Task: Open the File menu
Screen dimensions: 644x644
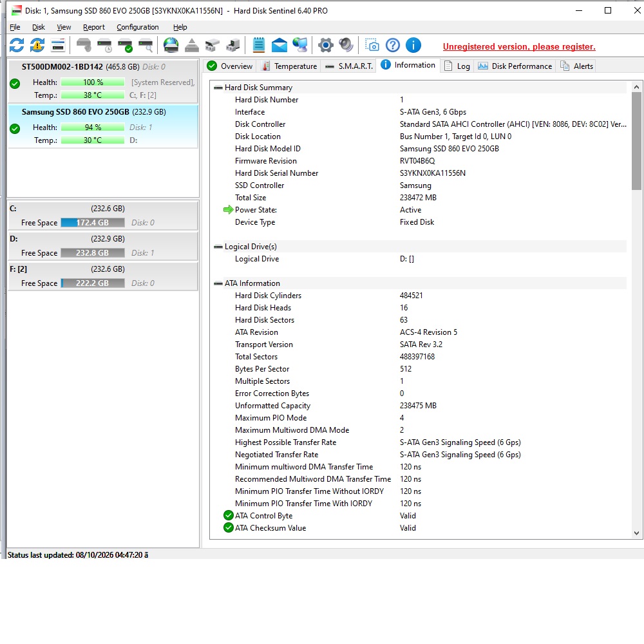Action: point(15,27)
